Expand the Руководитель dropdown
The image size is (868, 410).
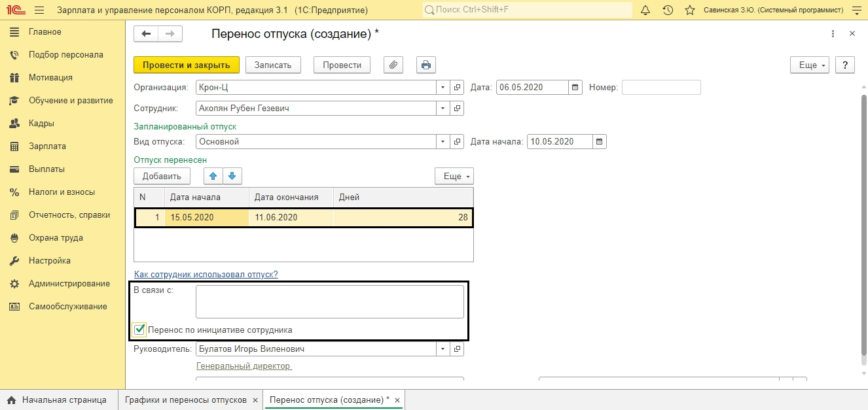(x=443, y=349)
